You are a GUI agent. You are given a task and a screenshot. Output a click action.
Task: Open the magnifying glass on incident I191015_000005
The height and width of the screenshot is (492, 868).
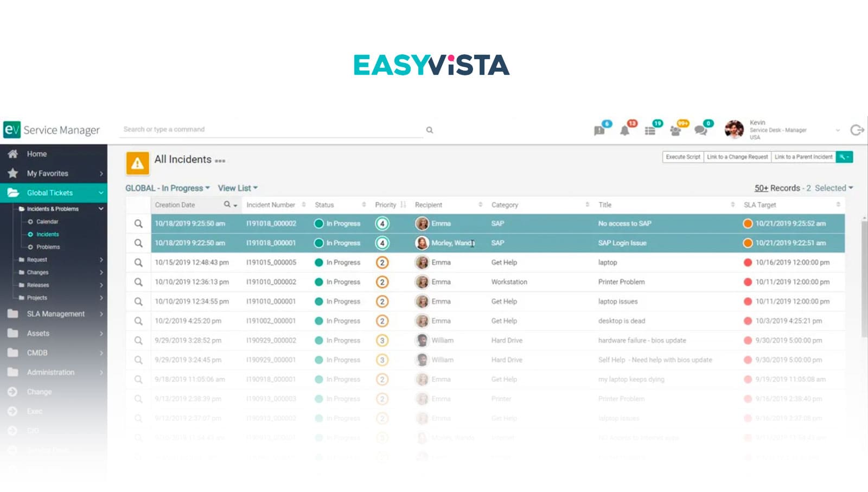point(138,262)
